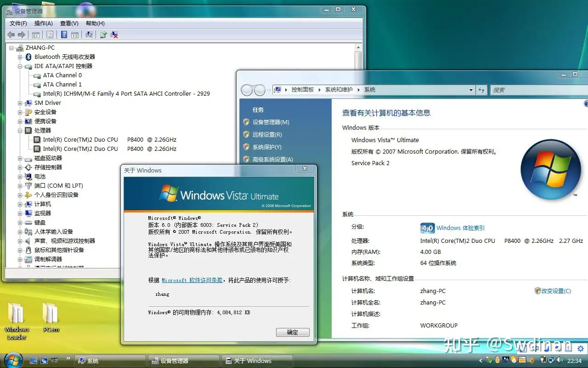Click the Help question-mark icon in Device Manager toolbar
Viewport: 588px width, 368px height.
[x=64, y=34]
